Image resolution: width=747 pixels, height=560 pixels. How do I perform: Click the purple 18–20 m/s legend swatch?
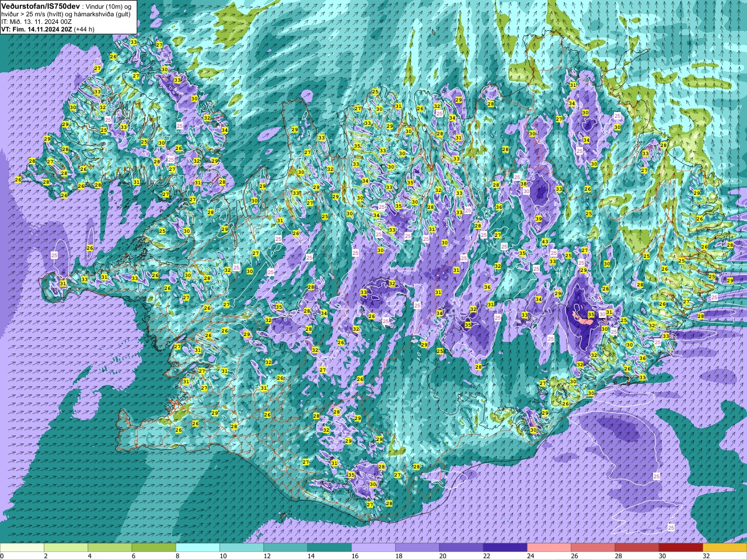point(417,548)
